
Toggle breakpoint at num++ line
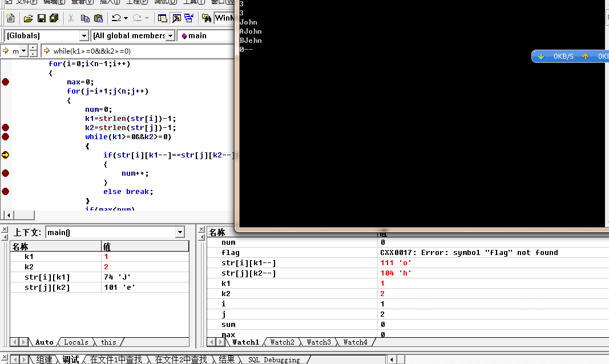click(x=6, y=173)
